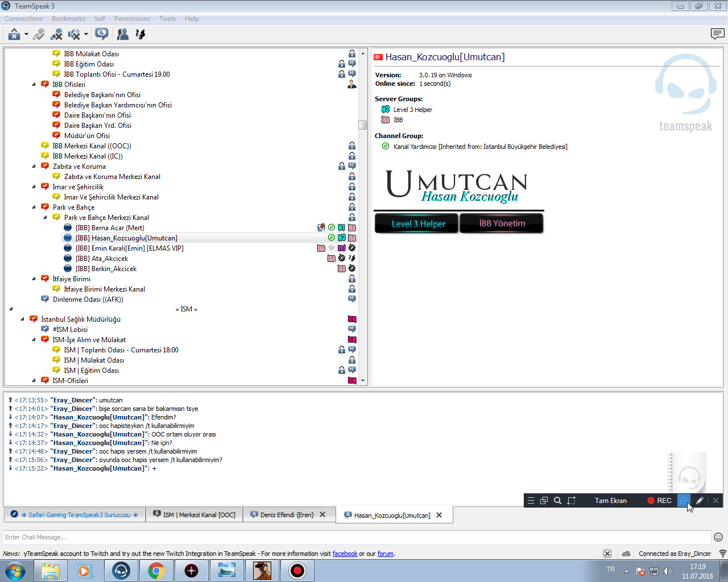Switch to the Deniz Efendi {Eren} chat tab

287,515
